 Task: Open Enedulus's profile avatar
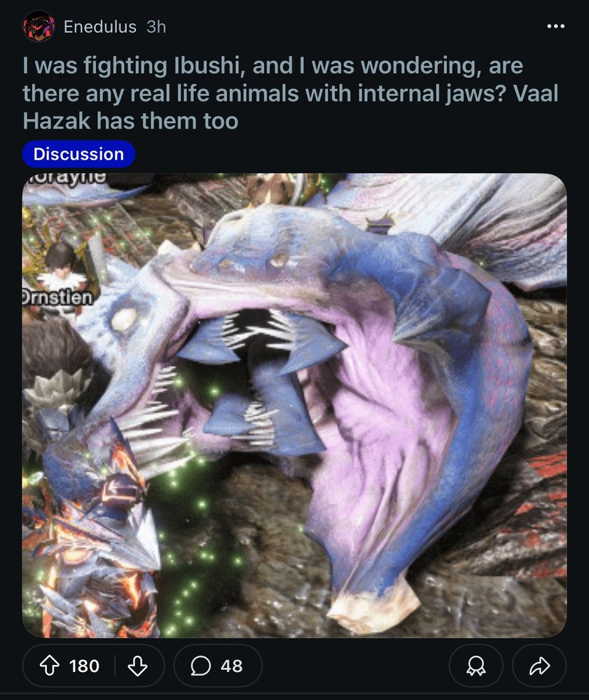point(39,27)
